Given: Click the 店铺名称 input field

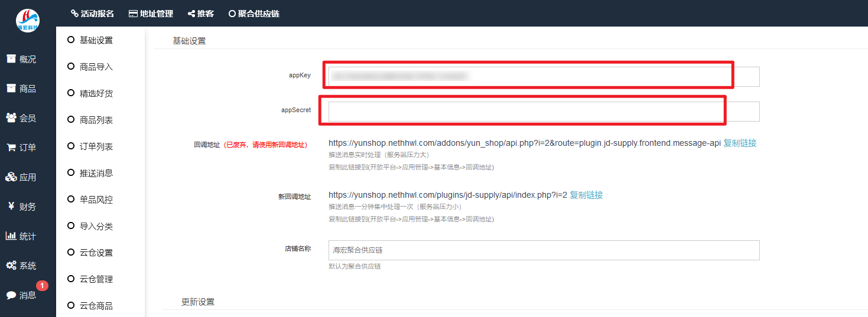Looking at the screenshot, I should pos(544,250).
